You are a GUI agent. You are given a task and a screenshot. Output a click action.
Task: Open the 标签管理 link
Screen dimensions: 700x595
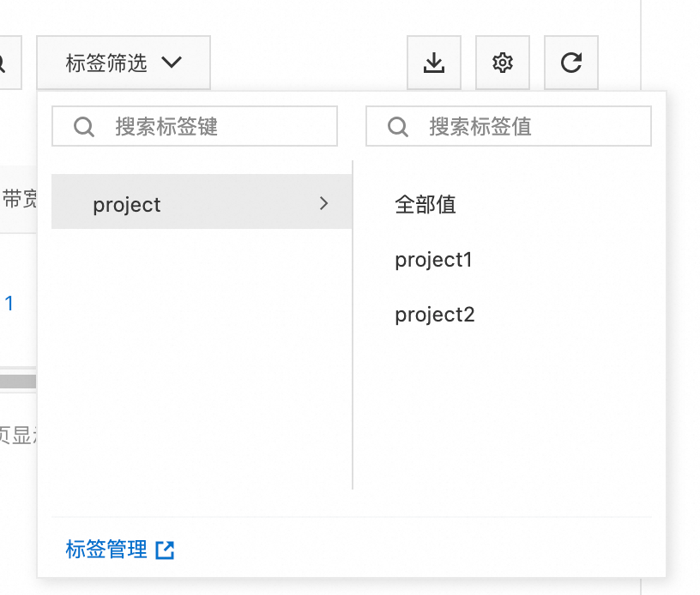tap(106, 549)
